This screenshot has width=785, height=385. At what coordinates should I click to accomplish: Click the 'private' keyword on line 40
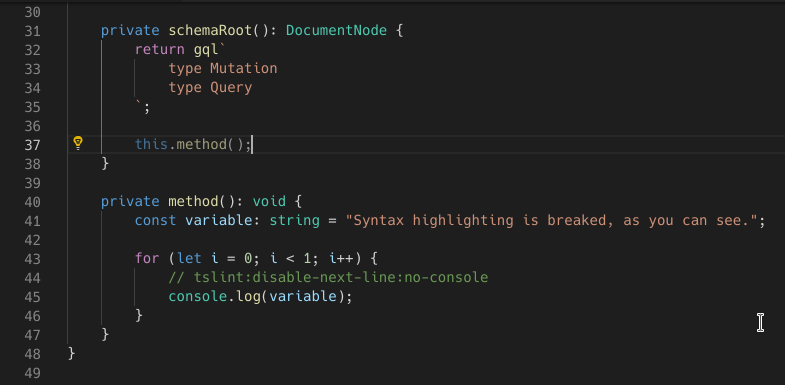coord(130,202)
